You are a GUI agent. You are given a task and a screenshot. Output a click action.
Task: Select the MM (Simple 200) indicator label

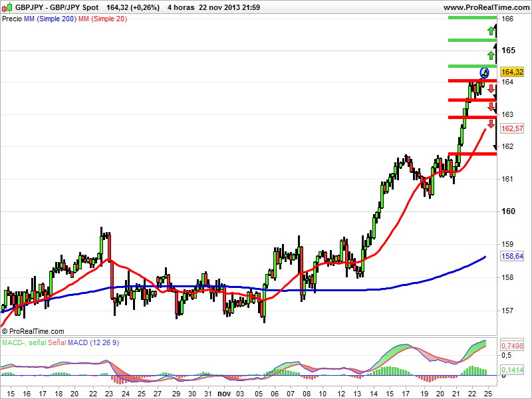coord(51,19)
